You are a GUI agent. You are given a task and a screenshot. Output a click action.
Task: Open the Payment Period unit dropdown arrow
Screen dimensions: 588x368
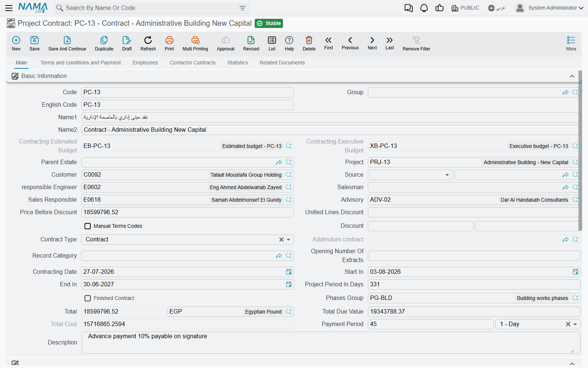click(576, 324)
